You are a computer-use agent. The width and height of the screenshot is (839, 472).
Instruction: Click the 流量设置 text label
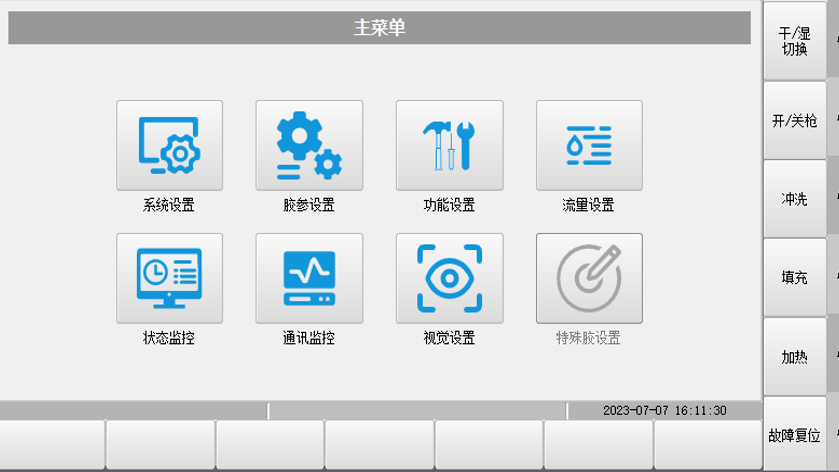[589, 206]
